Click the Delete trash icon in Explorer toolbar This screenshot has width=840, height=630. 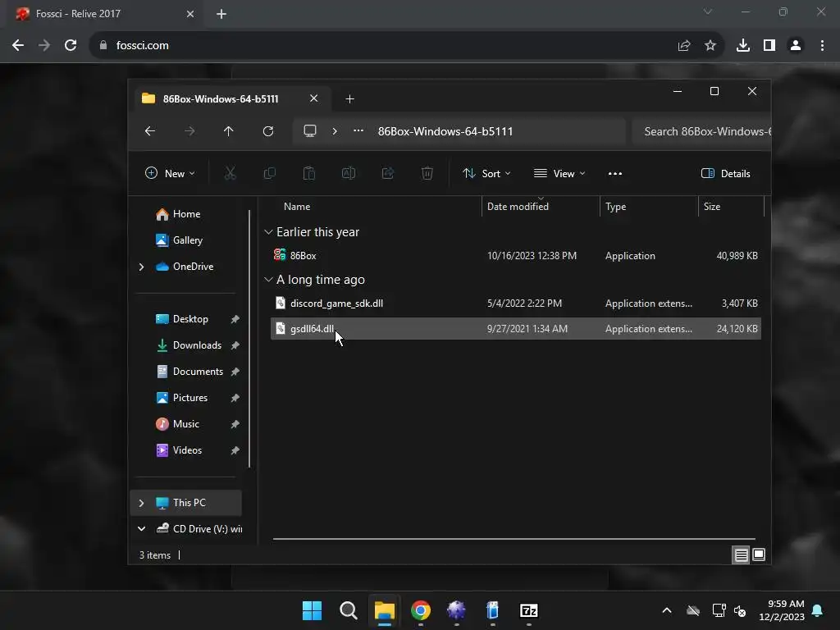427,173
